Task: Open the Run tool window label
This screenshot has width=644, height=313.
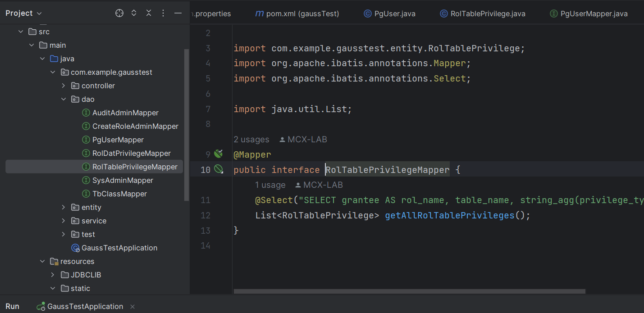Action: (13, 306)
